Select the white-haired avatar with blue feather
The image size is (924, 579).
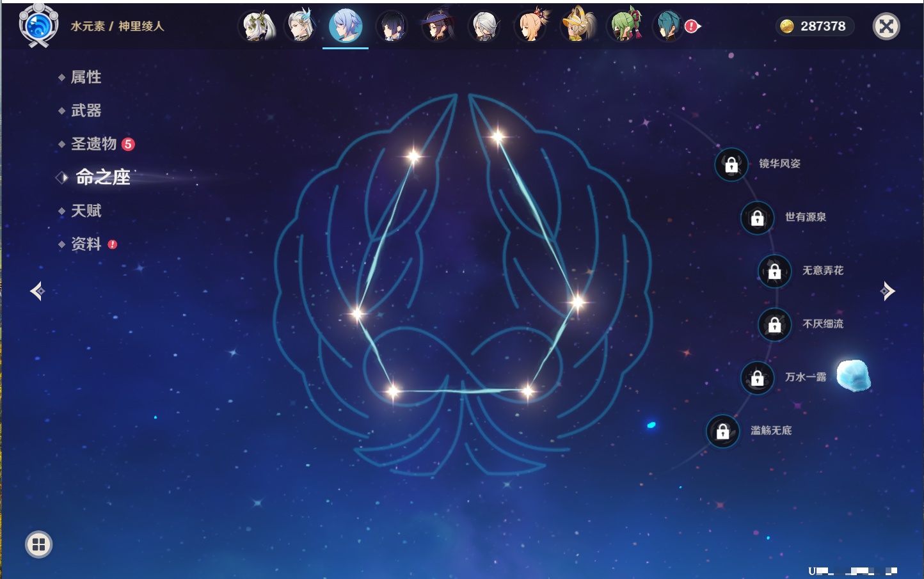pyautogui.click(x=301, y=26)
